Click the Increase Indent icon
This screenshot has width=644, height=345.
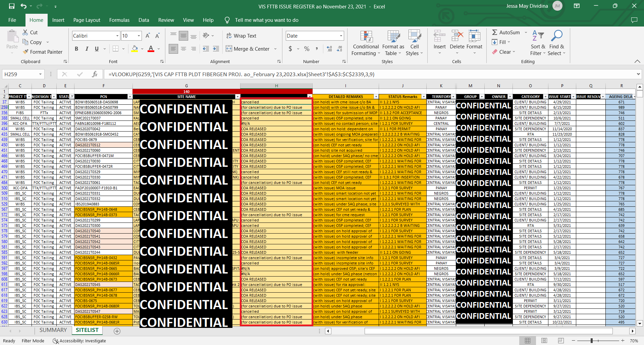pyautogui.click(x=216, y=49)
